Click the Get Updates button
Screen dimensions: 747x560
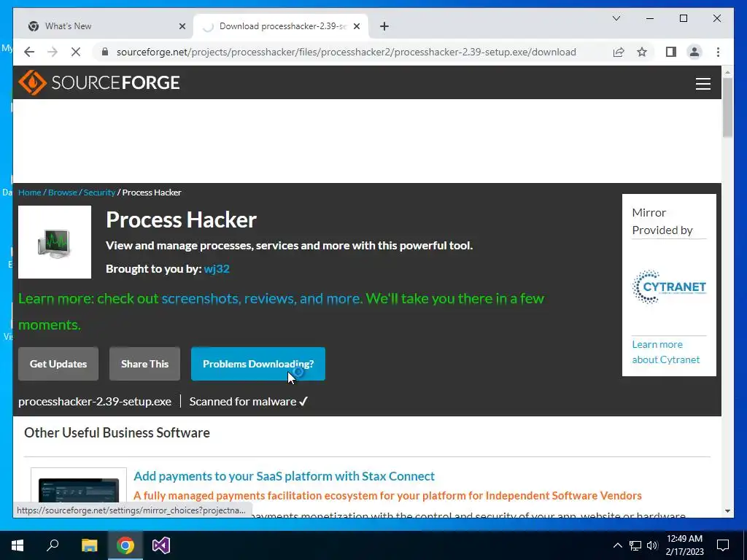point(58,364)
